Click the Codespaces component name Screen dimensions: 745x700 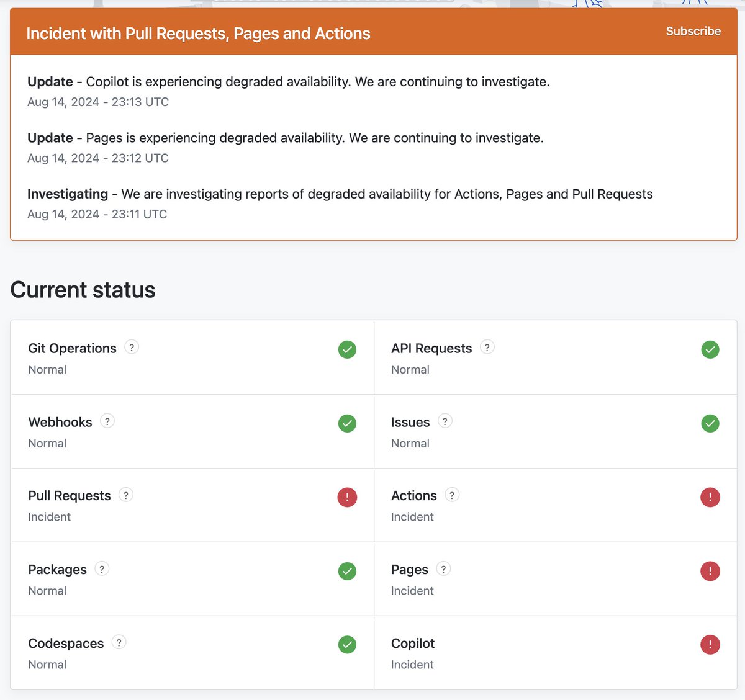tap(66, 644)
